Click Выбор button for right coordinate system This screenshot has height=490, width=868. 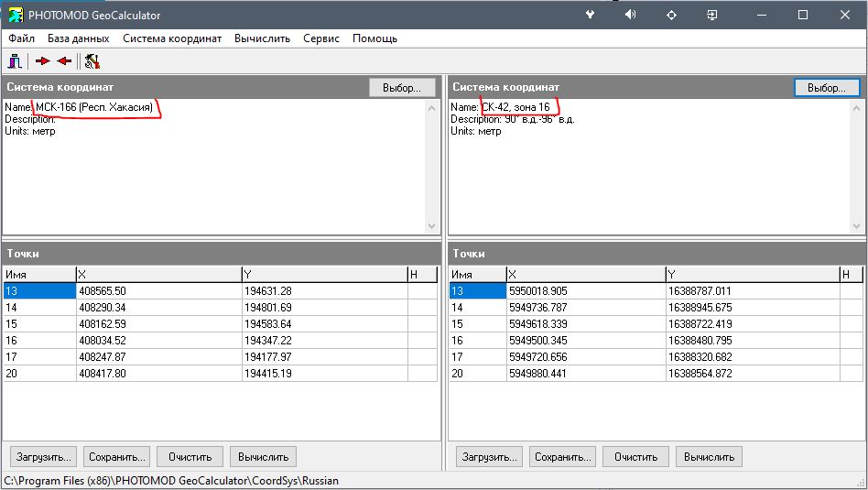point(827,88)
